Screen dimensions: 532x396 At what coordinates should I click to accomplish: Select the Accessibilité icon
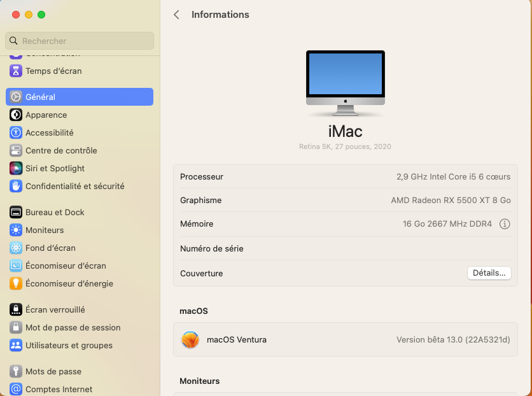[x=16, y=132]
